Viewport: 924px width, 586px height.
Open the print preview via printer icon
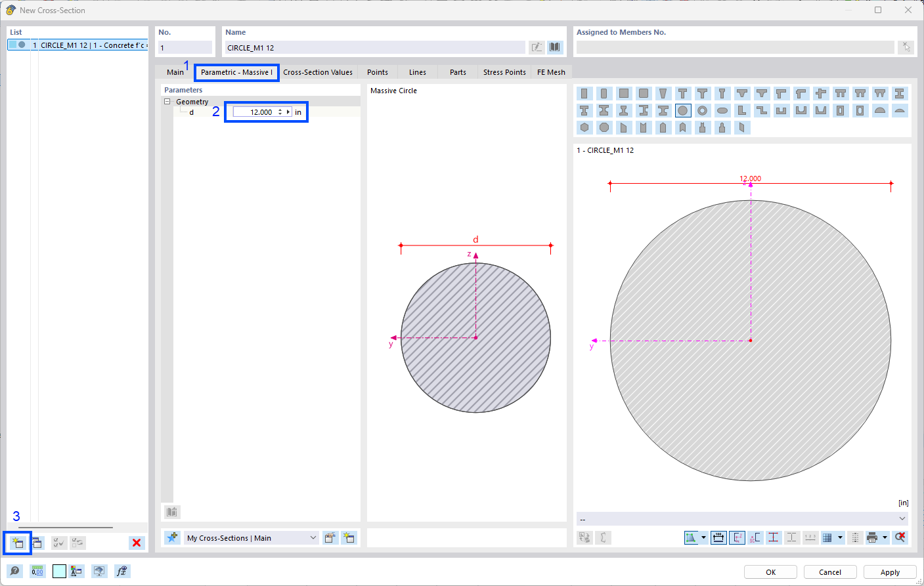point(872,537)
